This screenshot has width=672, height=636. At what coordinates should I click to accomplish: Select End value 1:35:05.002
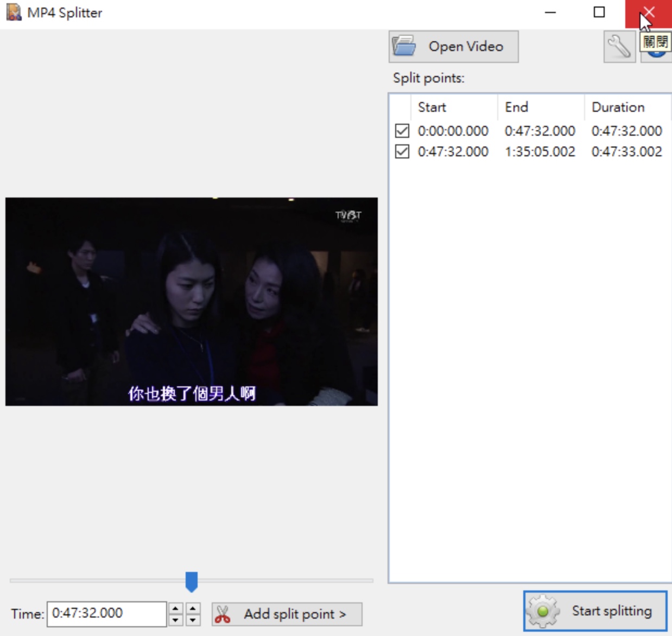(540, 151)
